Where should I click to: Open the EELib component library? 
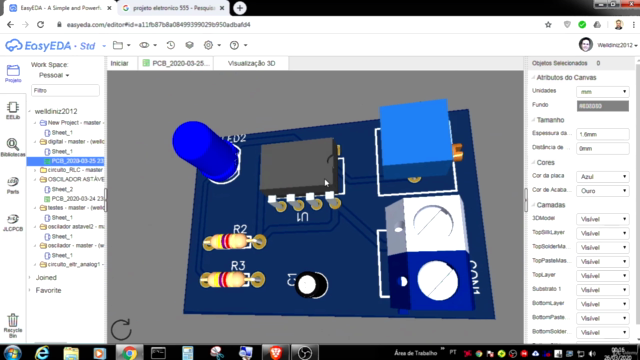13,111
